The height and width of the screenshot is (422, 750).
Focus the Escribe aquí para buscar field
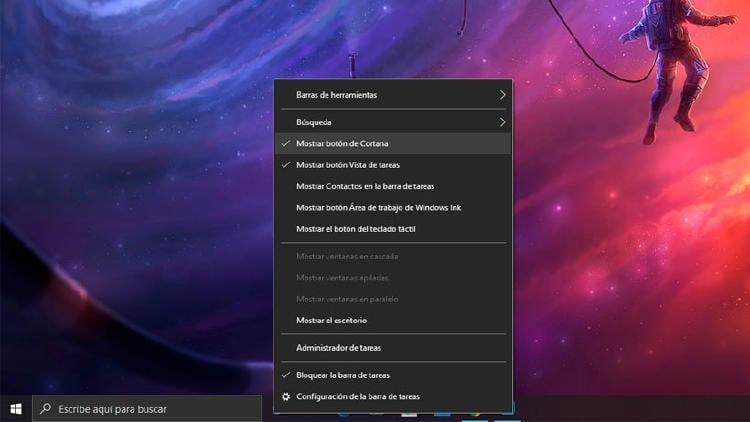coord(150,409)
